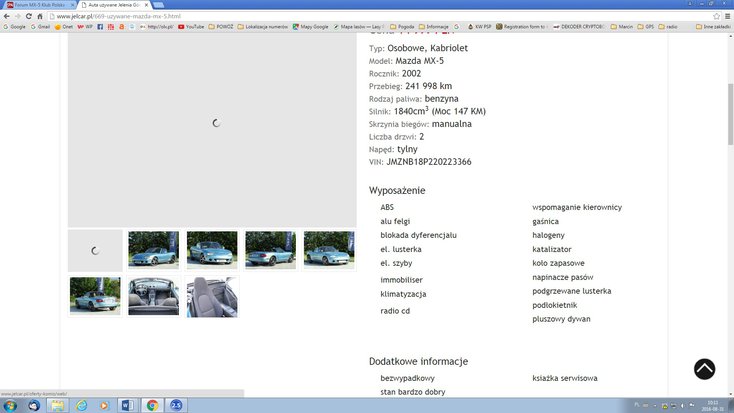734x413 pixels.
Task: Open a new browser tab
Action: [159, 5]
